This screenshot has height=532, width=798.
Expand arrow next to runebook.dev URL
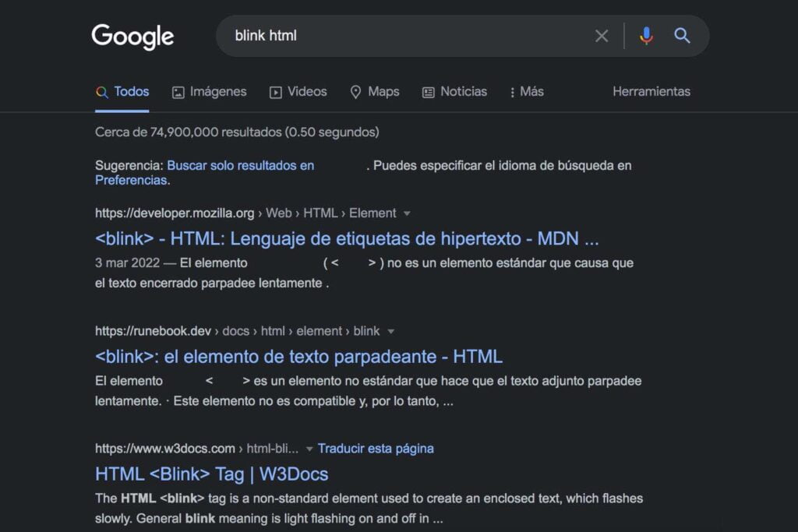(391, 332)
